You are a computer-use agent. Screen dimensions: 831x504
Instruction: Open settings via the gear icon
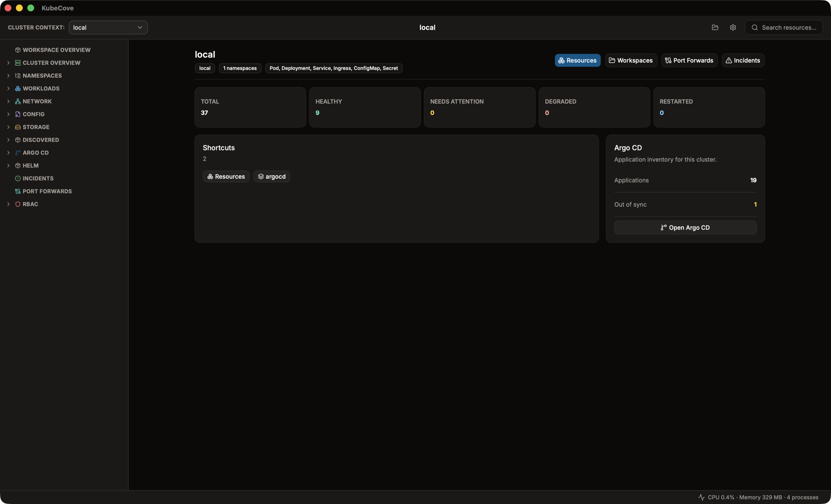coord(733,27)
